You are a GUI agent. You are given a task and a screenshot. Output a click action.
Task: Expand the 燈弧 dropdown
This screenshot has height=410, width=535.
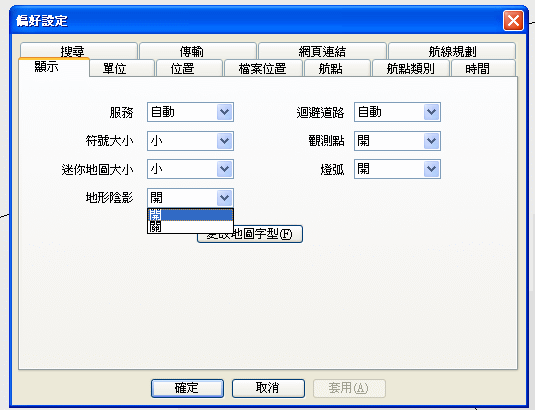point(432,169)
